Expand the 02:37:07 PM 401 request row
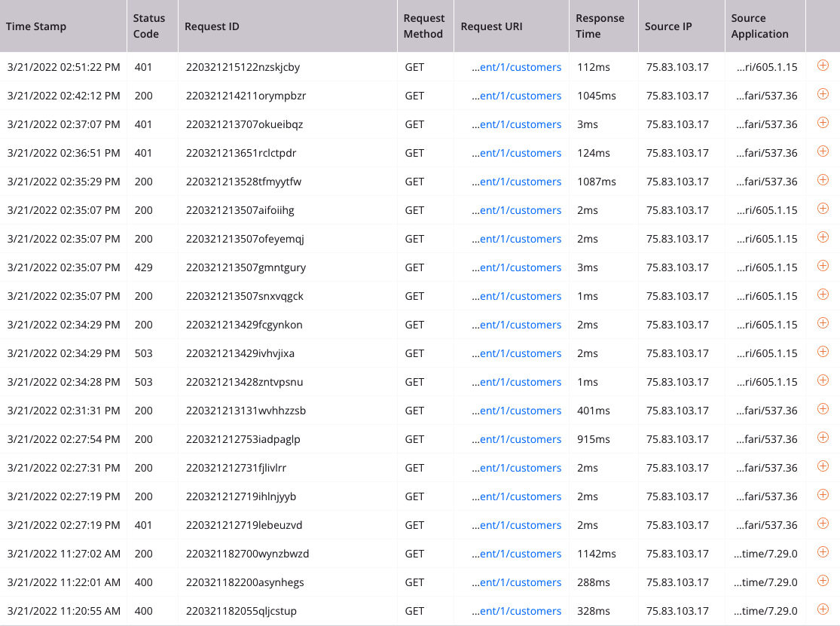This screenshot has height=626, width=840. 823,124
